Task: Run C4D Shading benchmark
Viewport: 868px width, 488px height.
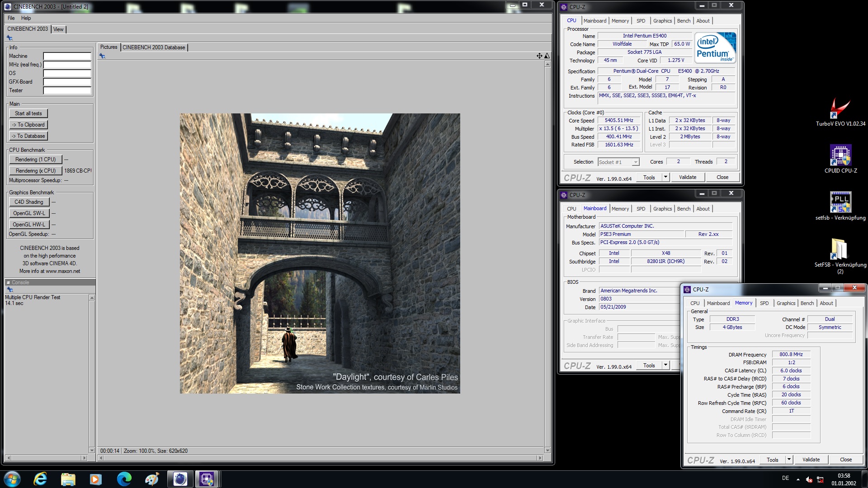Action: [x=29, y=202]
